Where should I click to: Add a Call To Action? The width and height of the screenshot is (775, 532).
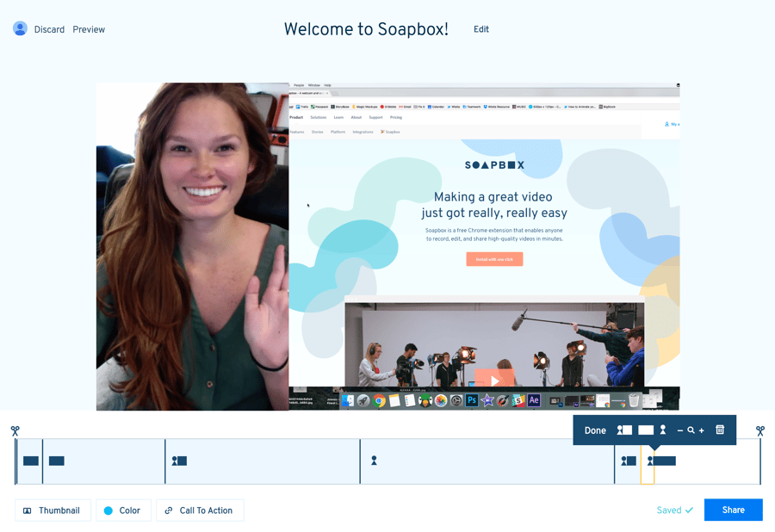200,510
